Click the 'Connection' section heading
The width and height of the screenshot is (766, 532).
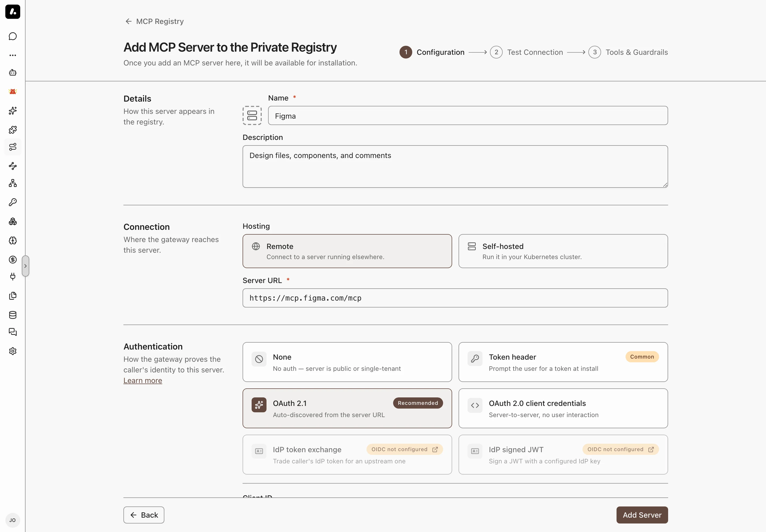(x=147, y=227)
